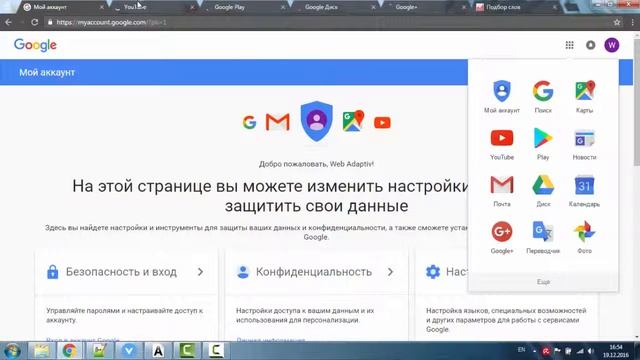Reload the page with refresh button
Image resolution: width=640 pixels, height=360 pixels.
35,22
